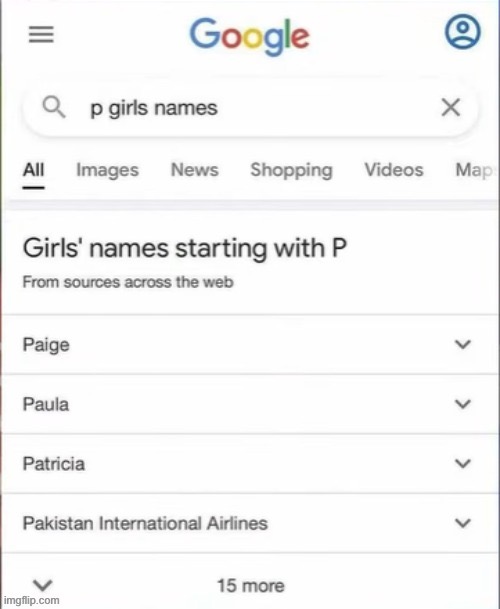Click inside the search box text
Viewport: 500px width, 609px height.
coord(154,108)
